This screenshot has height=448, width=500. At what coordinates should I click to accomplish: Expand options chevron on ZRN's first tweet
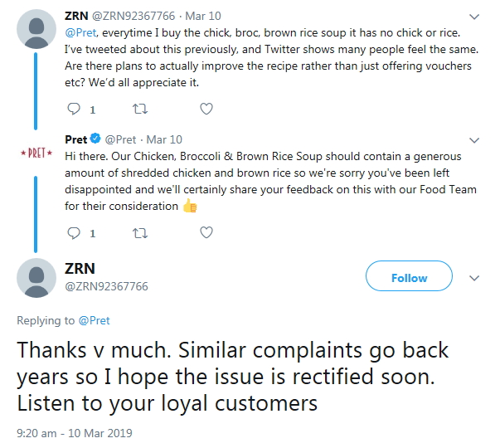point(474,16)
